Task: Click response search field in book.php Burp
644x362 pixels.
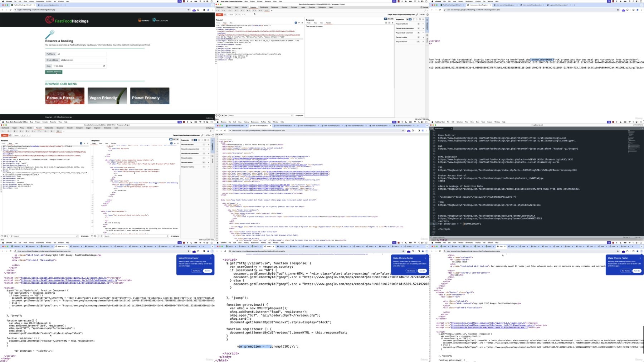Action: (137, 236)
